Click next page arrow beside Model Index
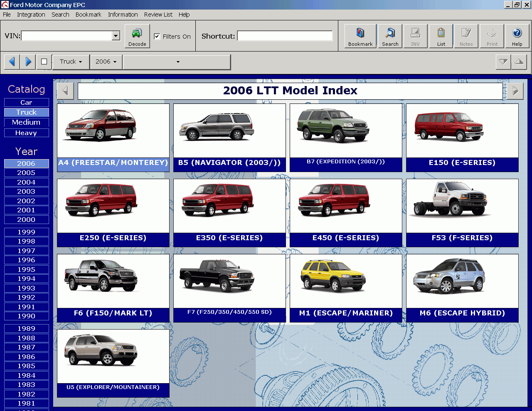 click(515, 91)
